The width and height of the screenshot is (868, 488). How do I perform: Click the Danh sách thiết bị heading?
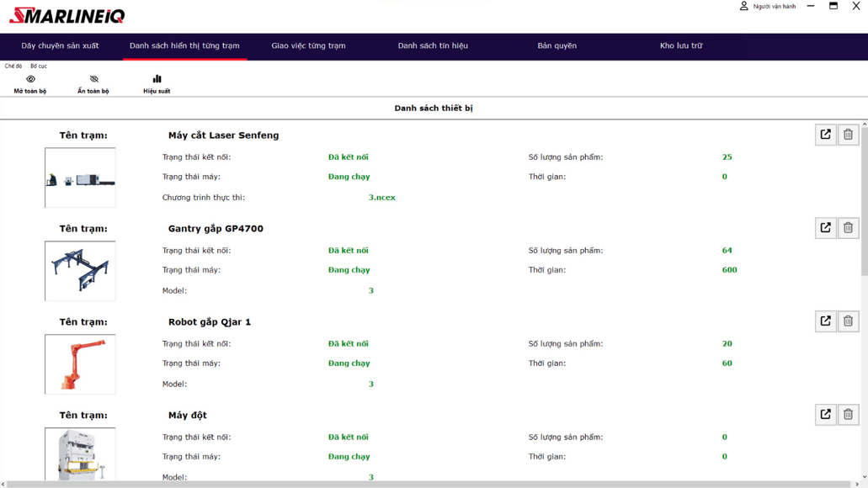pos(434,108)
